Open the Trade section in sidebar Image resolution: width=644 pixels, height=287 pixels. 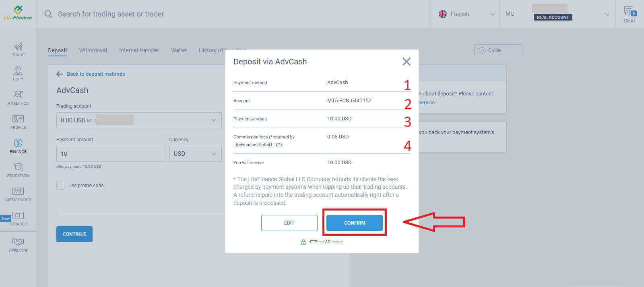[x=18, y=49]
